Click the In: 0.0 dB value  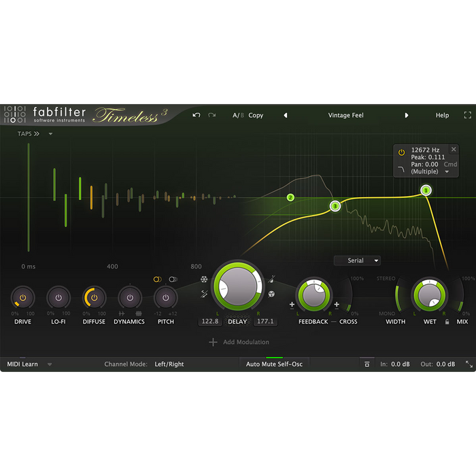pyautogui.click(x=400, y=364)
